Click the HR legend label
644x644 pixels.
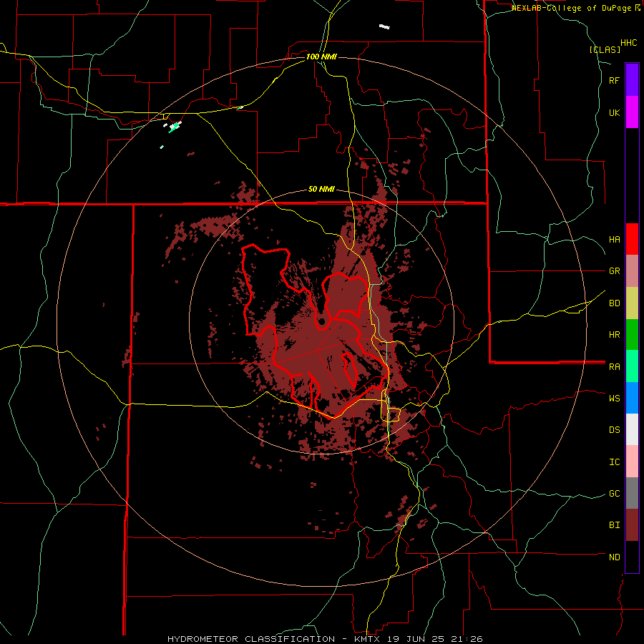615,335
